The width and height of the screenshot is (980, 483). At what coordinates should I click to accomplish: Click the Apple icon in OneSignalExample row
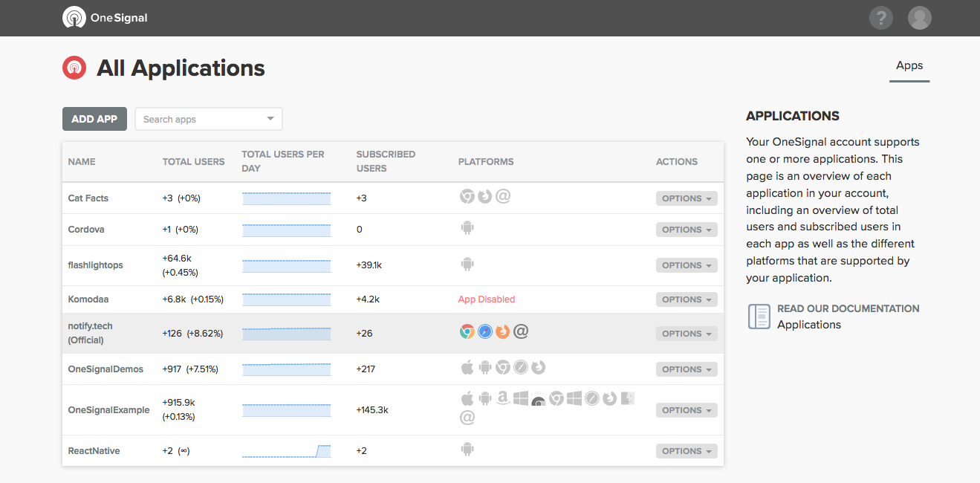[x=467, y=398]
